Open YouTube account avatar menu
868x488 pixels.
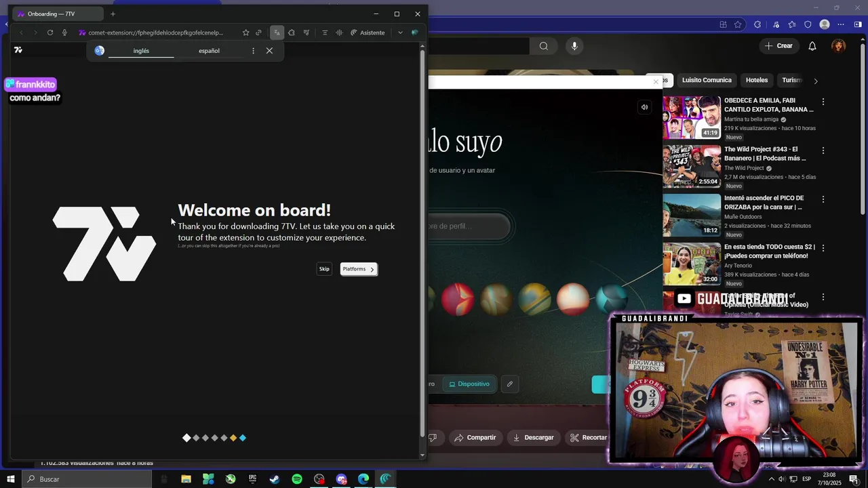click(839, 46)
